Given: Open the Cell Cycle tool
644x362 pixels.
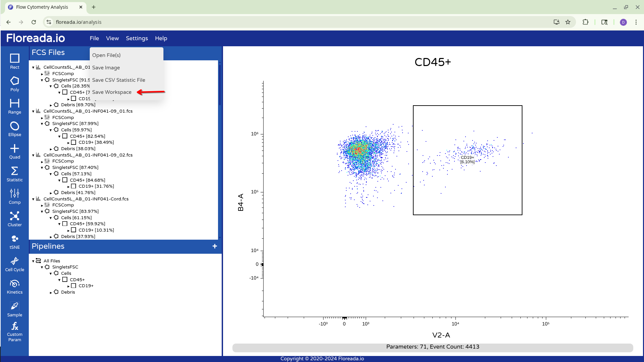Looking at the screenshot, I should [x=14, y=264].
